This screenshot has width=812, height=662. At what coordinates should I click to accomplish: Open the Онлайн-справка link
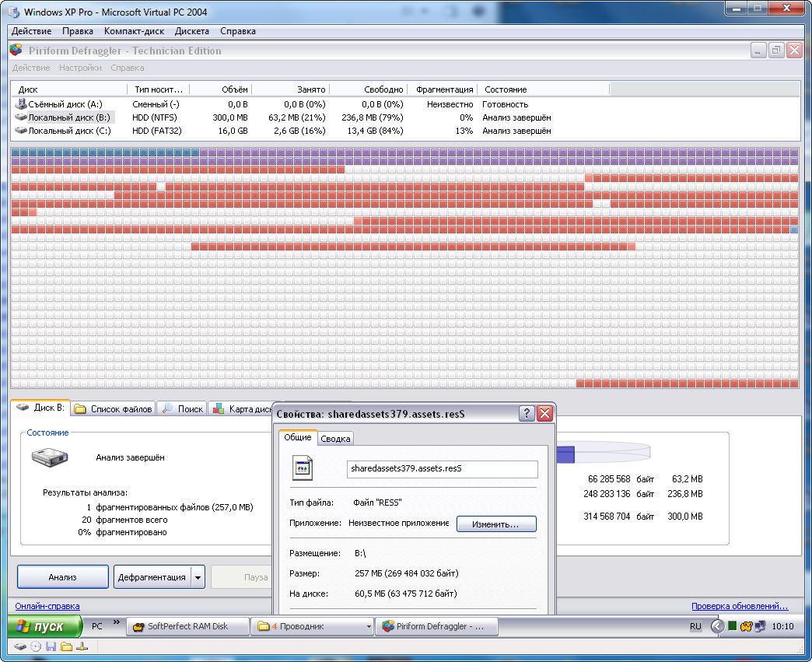click(x=47, y=606)
